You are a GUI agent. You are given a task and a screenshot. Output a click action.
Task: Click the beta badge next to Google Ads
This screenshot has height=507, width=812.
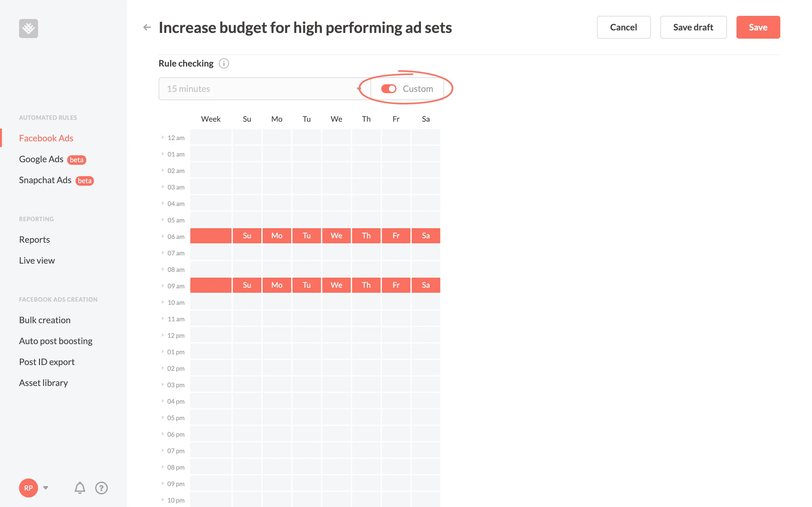click(x=76, y=160)
